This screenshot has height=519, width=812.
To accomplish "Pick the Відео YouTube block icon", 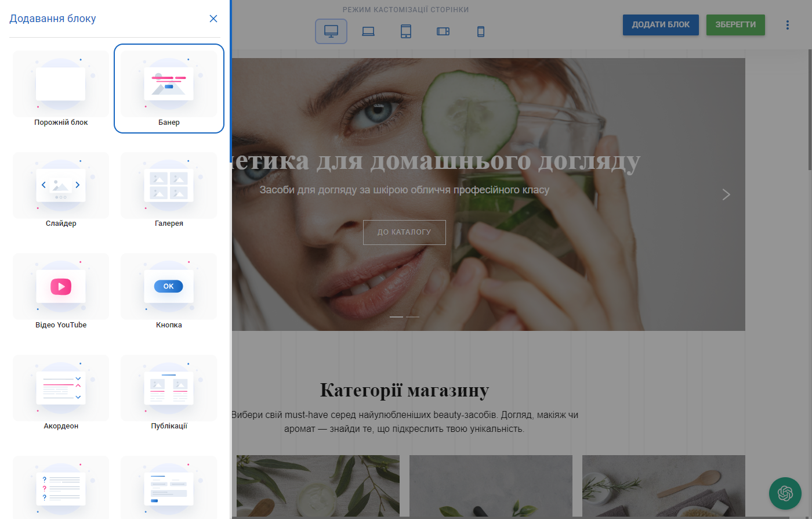I will pos(60,286).
